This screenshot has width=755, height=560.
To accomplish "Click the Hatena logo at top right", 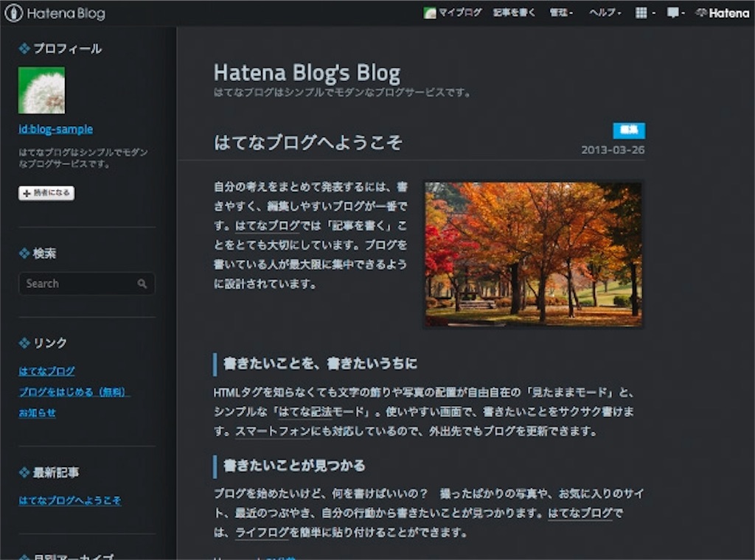I will 723,13.
